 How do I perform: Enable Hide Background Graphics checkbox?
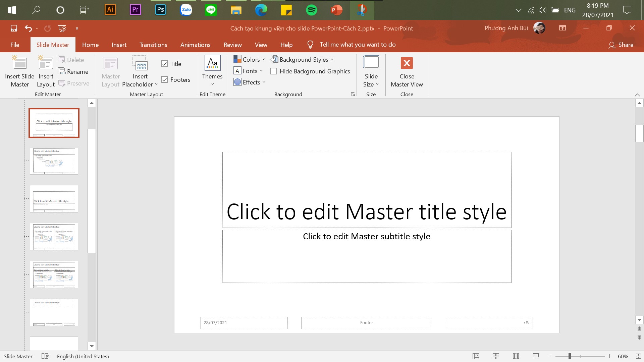274,71
